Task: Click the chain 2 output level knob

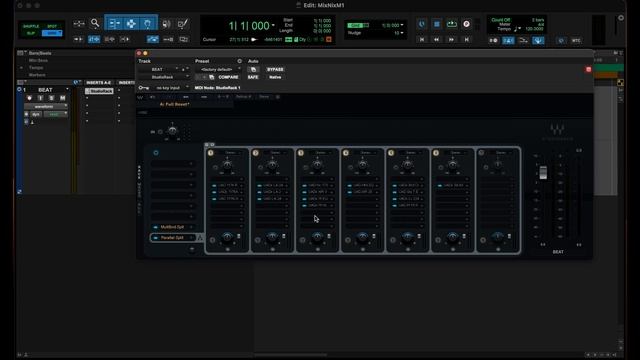Action: pyautogui.click(x=272, y=237)
